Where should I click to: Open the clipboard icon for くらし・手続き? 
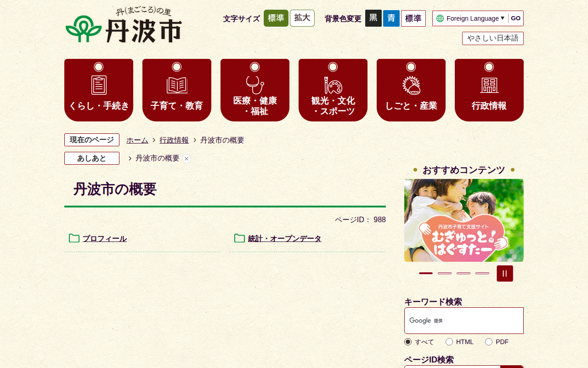99,85
